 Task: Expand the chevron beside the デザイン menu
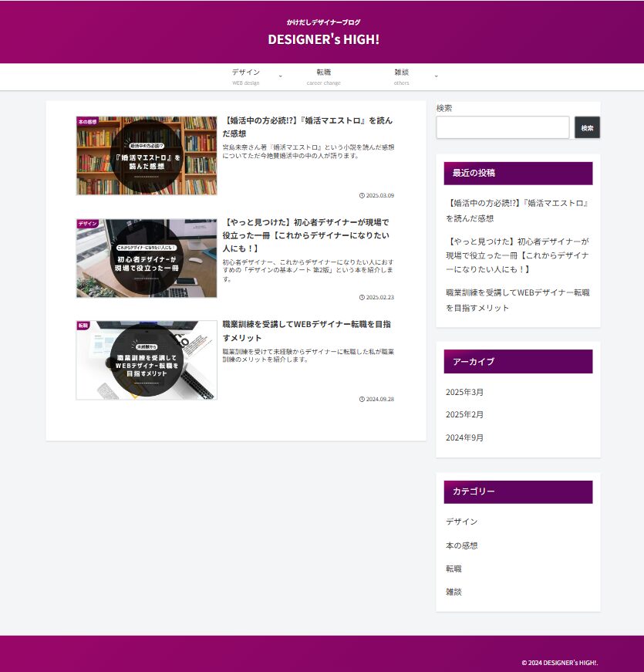click(x=280, y=76)
